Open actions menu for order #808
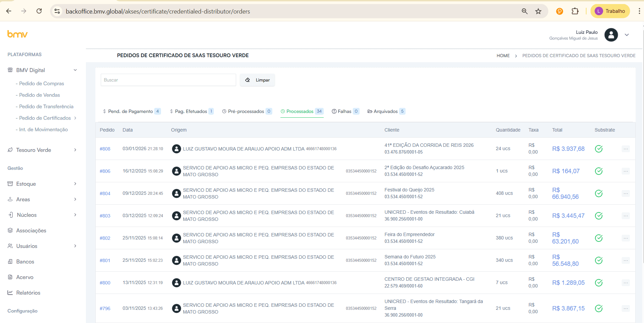 pos(626,149)
